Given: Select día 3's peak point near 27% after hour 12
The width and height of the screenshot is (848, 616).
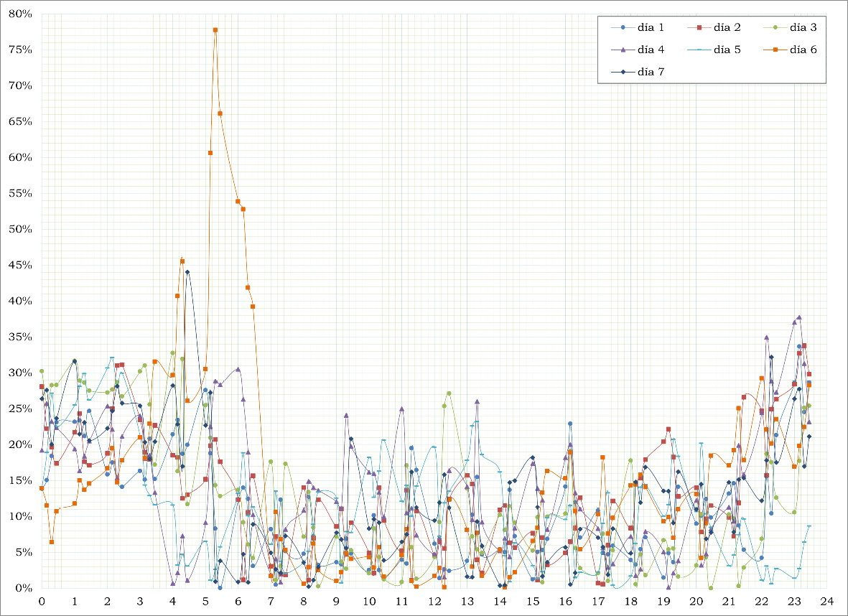Looking at the screenshot, I should 449,393.
